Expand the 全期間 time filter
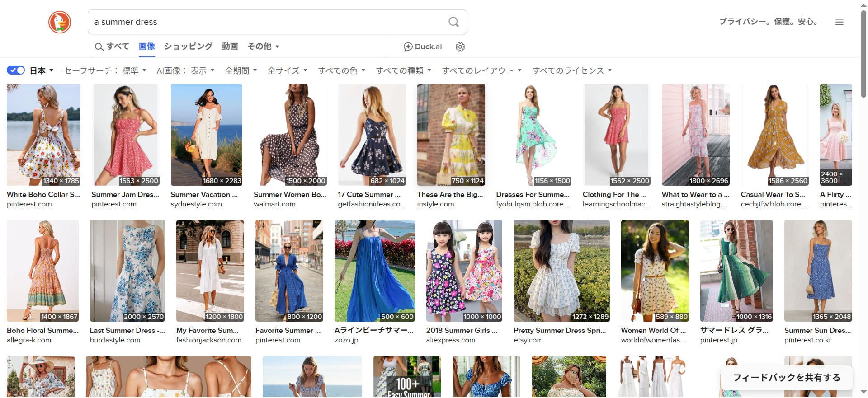Screen dimensions: 868x398 (x=241, y=70)
